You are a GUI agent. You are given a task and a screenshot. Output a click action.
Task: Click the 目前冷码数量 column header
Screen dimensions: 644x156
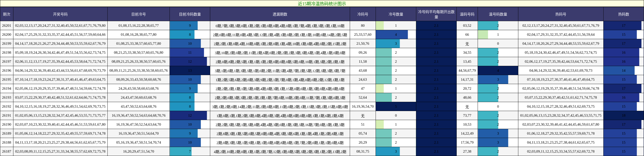click(190, 14)
